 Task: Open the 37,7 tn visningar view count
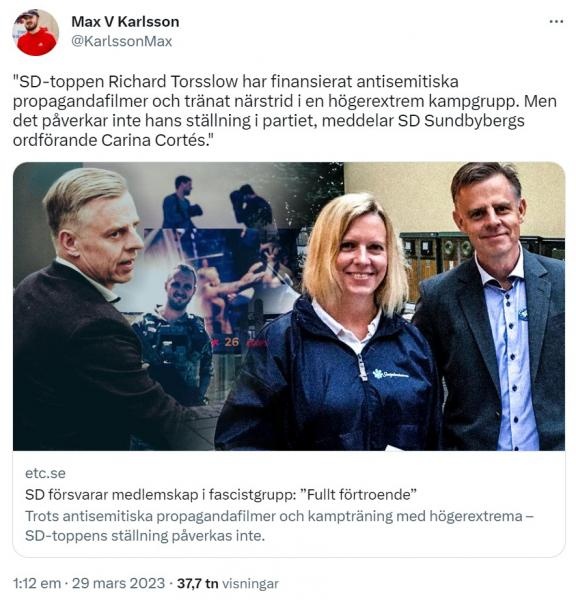tap(227, 584)
